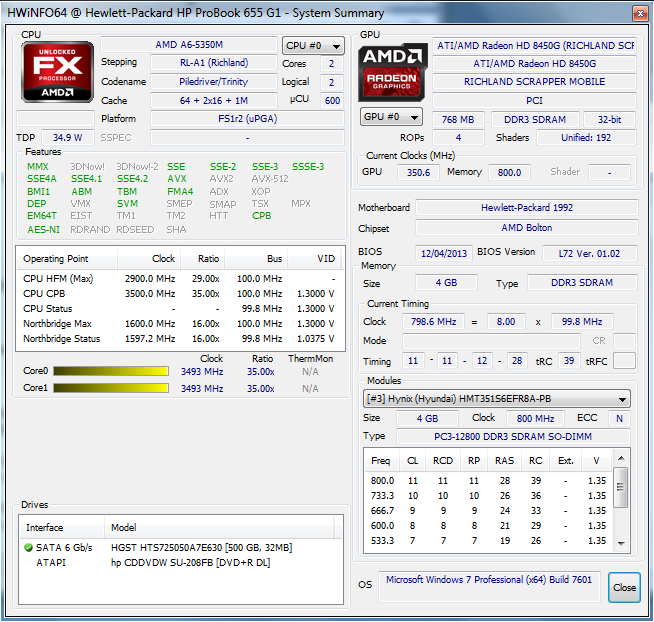The height and width of the screenshot is (622, 654).
Task: Select the AMD A6-5350M CPU name field
Action: pos(189,45)
